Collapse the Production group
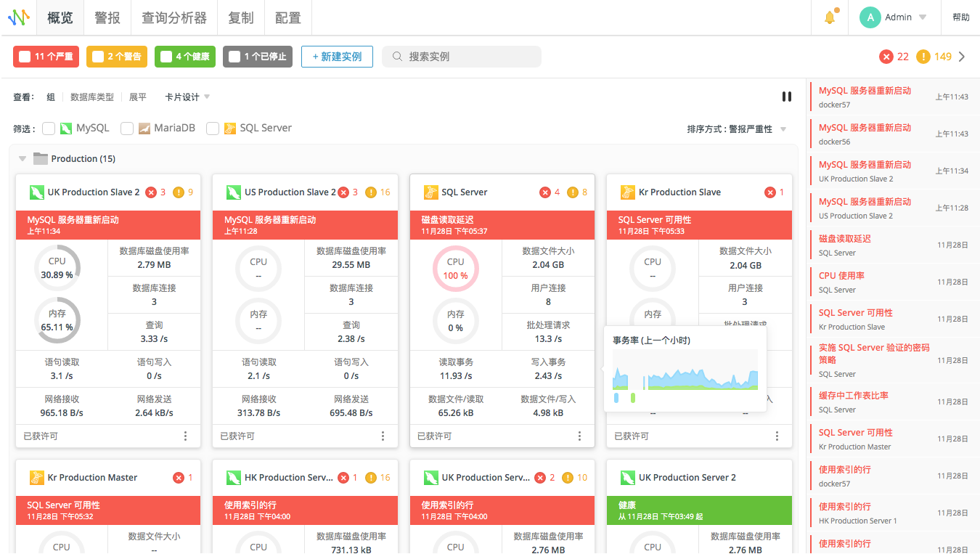 [23, 159]
